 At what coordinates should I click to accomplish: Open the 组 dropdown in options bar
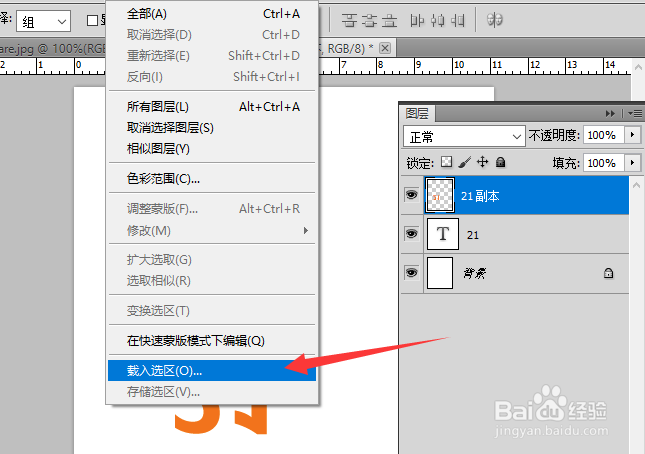44,21
